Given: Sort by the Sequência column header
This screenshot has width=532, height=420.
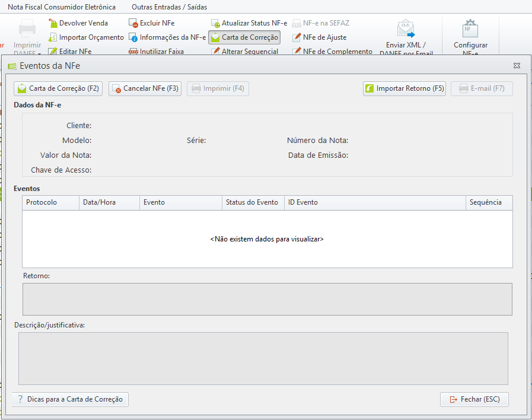Looking at the screenshot, I should click(489, 202).
